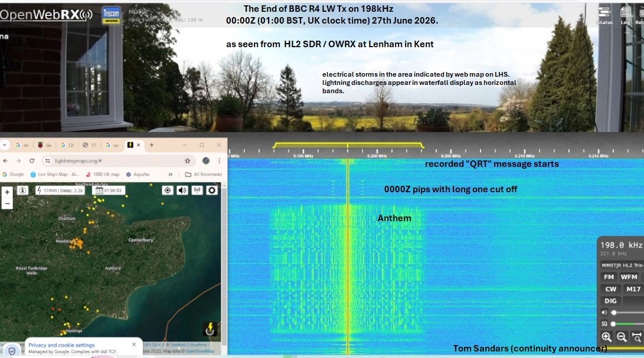644x358 pixels.
Task: Zoom in the lightning map
Action: pos(7,192)
